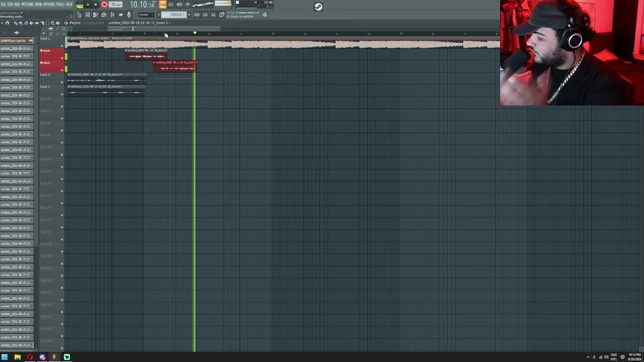The width and height of the screenshot is (644, 362).
Task: Click the Shift key button
Action: coord(197,15)
